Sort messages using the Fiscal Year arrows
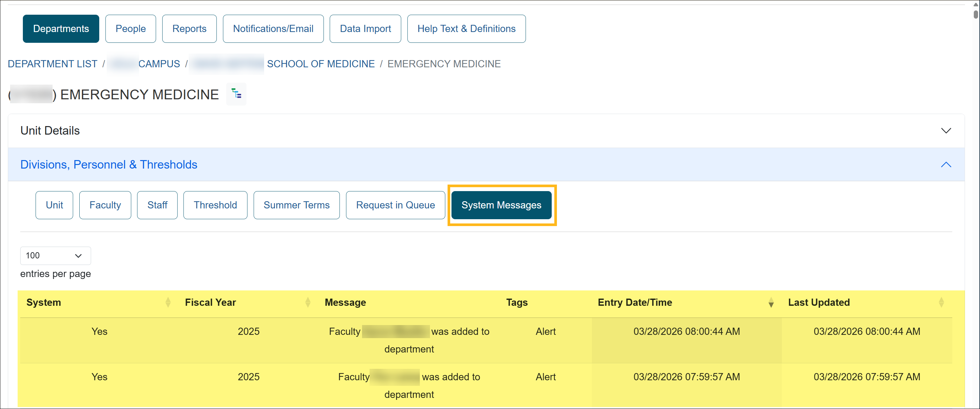This screenshot has width=980, height=409. point(308,302)
